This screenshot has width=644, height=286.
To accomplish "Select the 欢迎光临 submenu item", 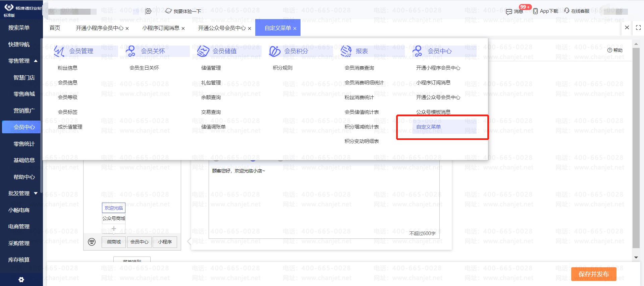I will [114, 208].
